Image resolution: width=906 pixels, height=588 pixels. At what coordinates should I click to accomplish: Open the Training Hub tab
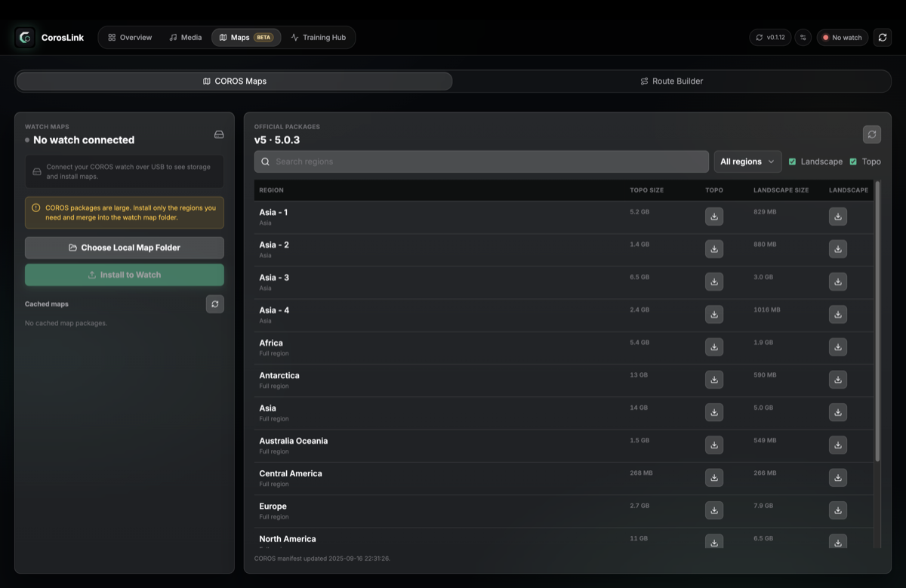point(318,37)
